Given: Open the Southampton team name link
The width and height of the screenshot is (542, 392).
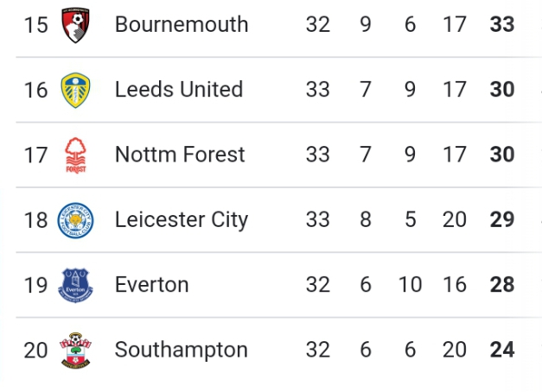Looking at the screenshot, I should click(x=182, y=351).
